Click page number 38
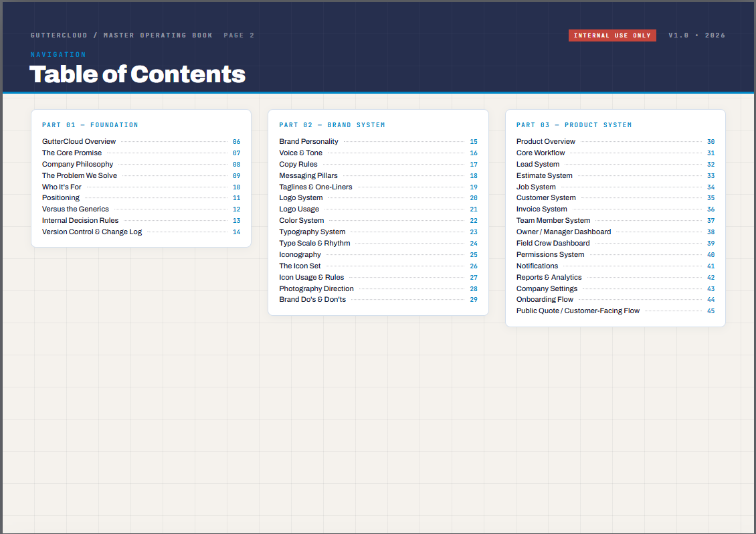This screenshot has height=534, width=756. (x=711, y=232)
